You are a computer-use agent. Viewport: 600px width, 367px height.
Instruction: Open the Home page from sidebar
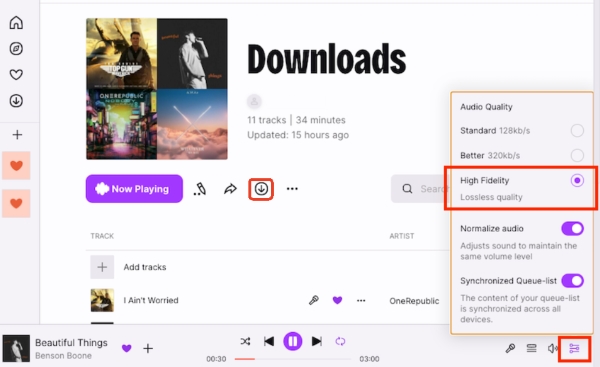coord(16,23)
